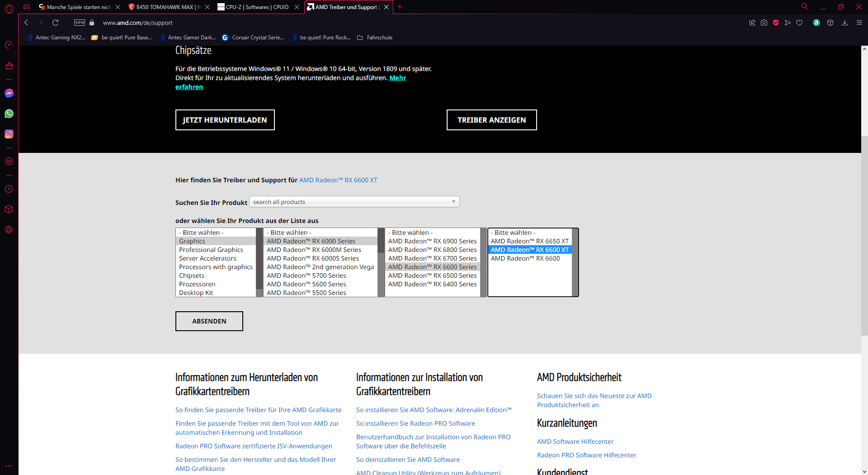Click the TREIBER ANZEIGEN button
Screen dimensions: 868x475
pos(491,120)
